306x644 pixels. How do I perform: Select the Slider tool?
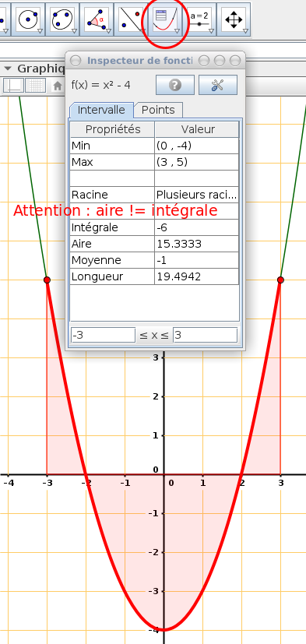(199, 19)
